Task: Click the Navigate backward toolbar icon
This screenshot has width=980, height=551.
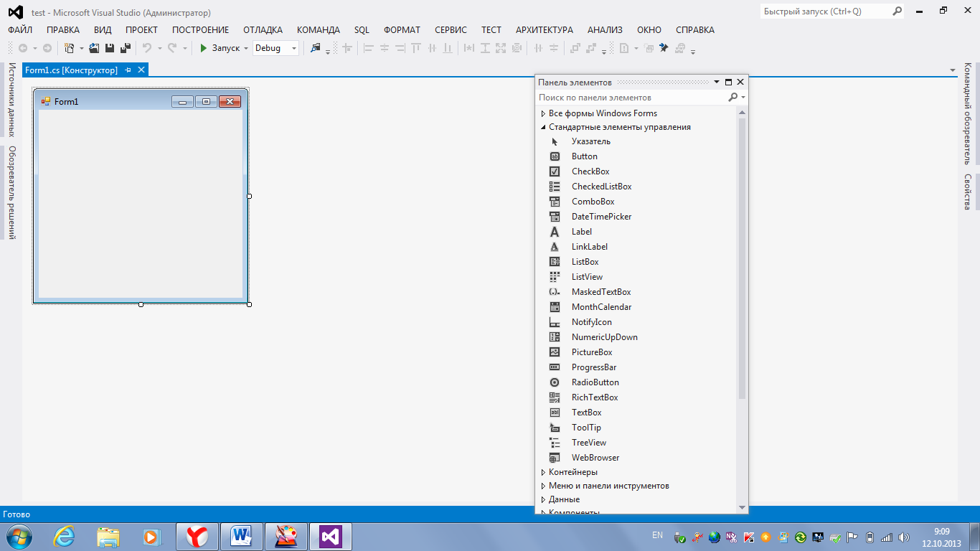Action: (23, 48)
